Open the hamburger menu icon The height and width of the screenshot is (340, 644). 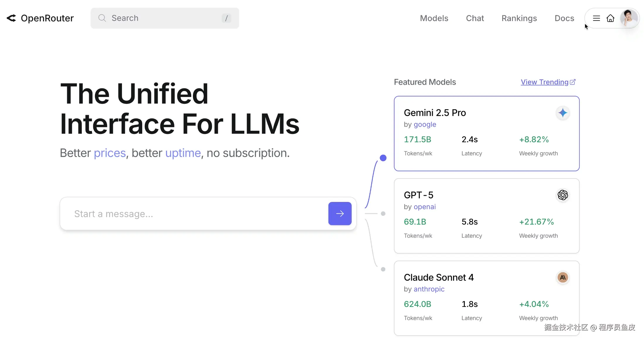point(596,18)
